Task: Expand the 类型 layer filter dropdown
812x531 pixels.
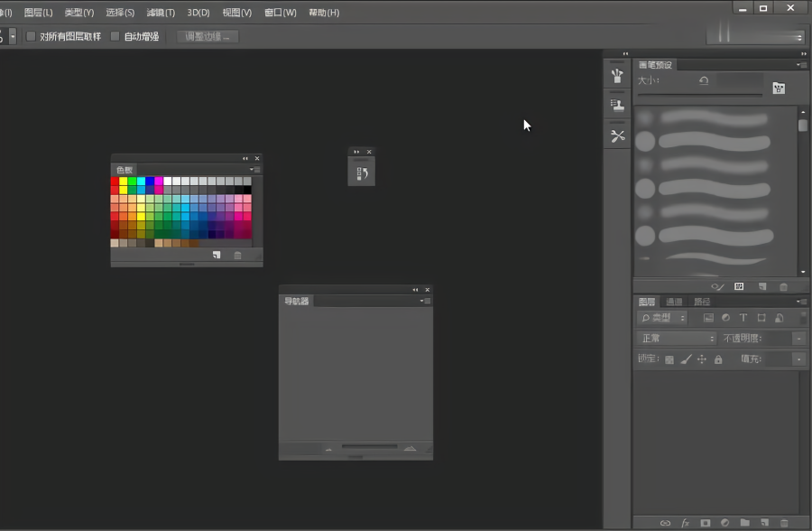Action: click(x=662, y=318)
